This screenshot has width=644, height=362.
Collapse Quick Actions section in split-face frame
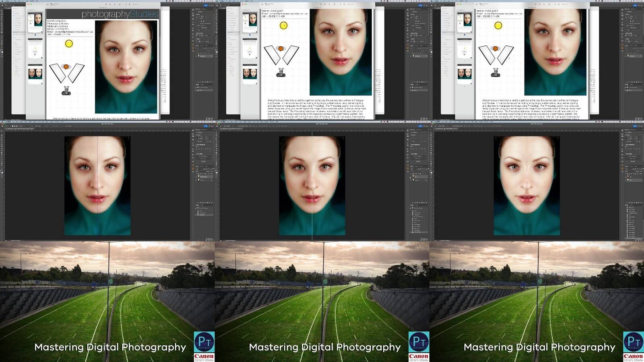[x=196, y=154]
